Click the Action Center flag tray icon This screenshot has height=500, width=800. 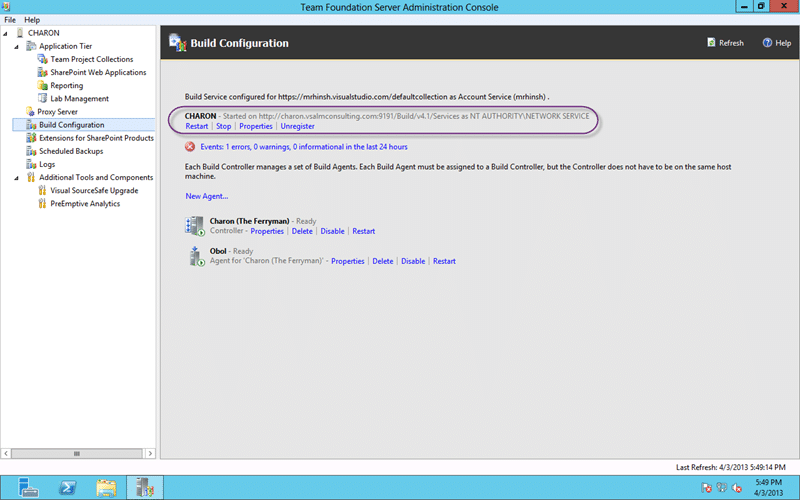pos(707,488)
